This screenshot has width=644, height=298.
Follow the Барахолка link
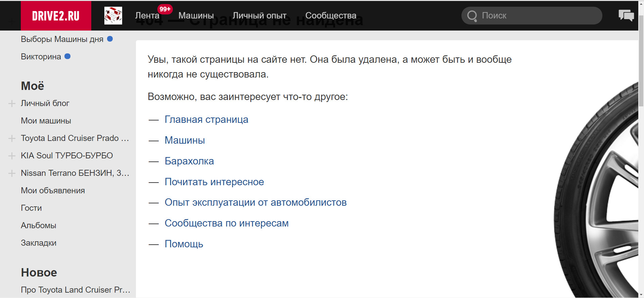[189, 161]
